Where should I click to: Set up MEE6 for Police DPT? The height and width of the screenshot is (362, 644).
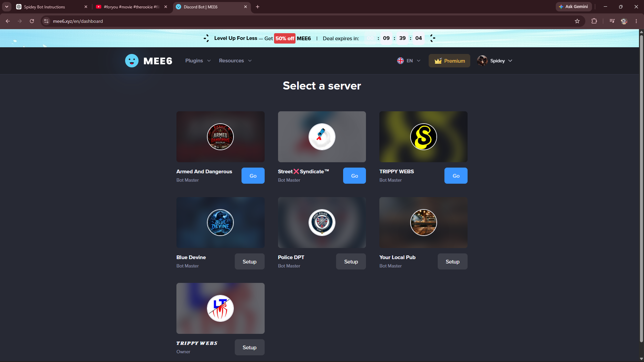[351, 261]
